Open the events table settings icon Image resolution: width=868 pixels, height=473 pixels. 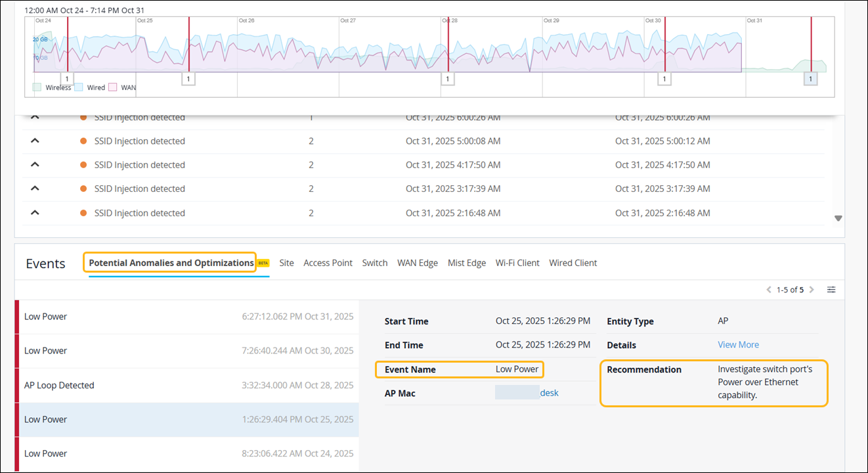point(831,290)
